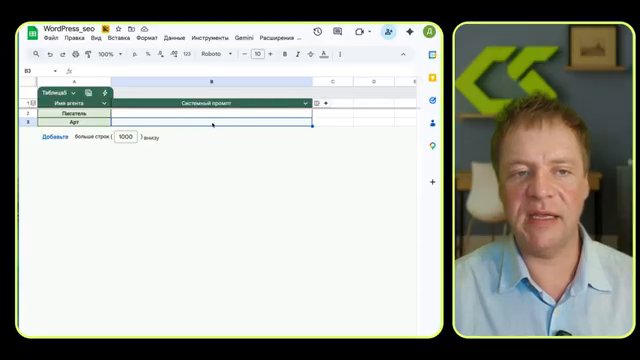
Task: Click the font size field showing 10
Action: (258, 54)
